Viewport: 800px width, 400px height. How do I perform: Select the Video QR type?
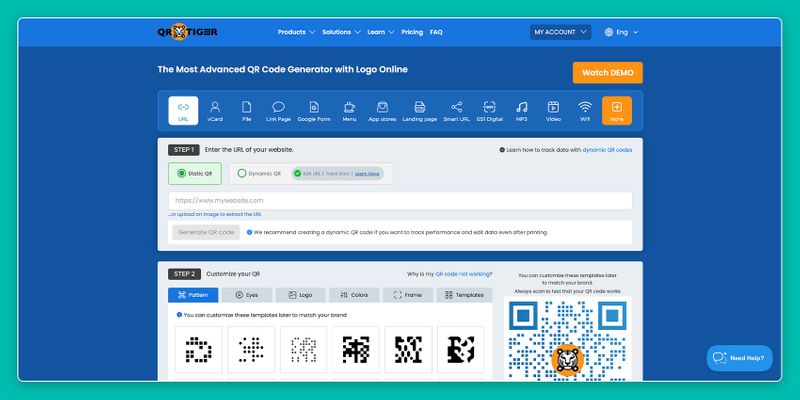(553, 111)
